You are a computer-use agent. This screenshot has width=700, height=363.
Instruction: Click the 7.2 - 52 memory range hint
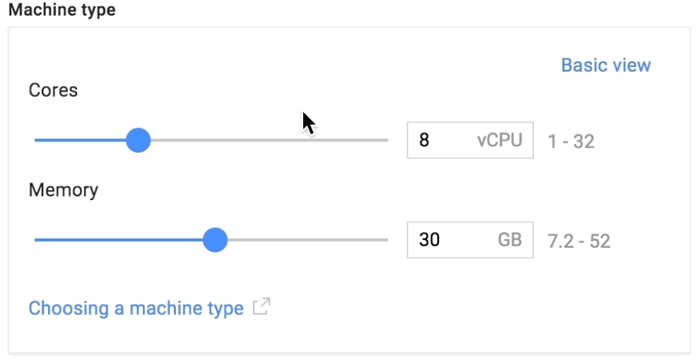(579, 242)
